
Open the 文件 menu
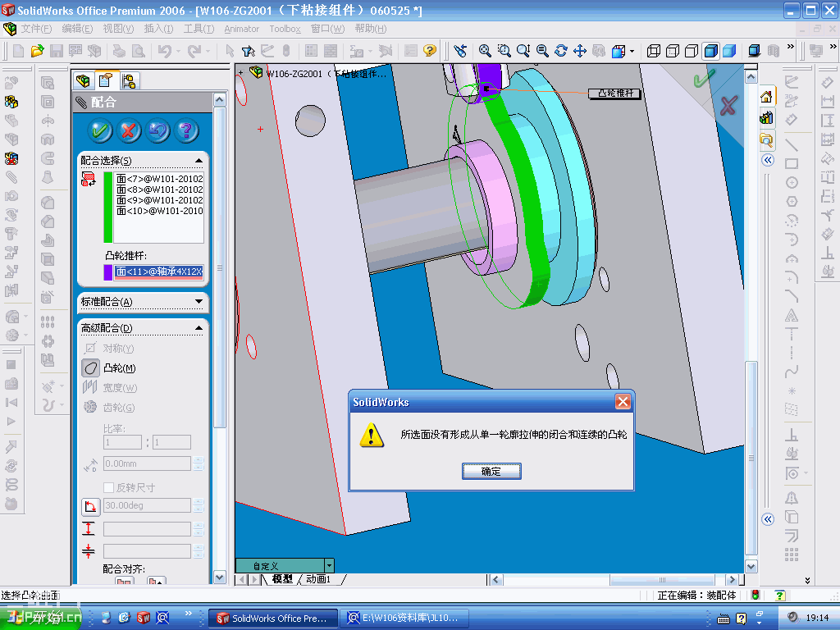click(x=36, y=29)
